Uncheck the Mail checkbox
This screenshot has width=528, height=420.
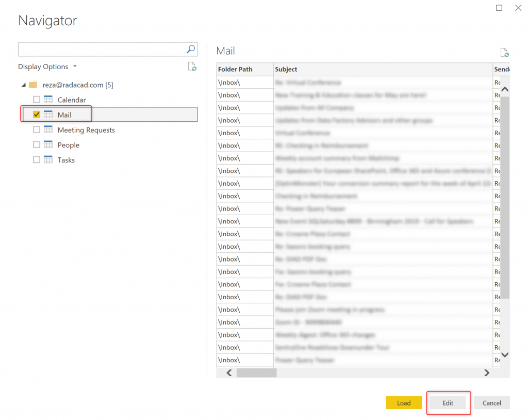coord(37,115)
